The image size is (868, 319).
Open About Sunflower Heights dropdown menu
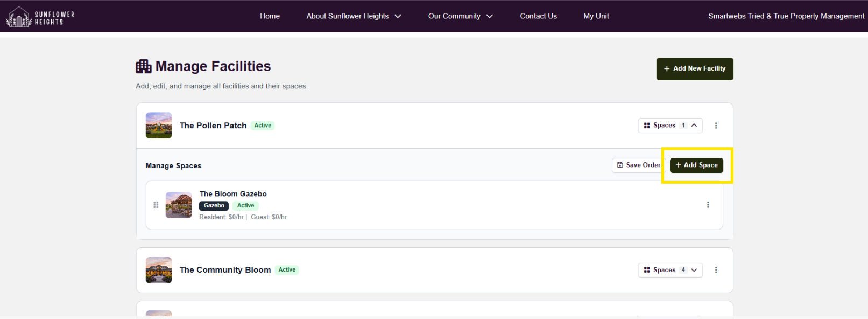[354, 16]
